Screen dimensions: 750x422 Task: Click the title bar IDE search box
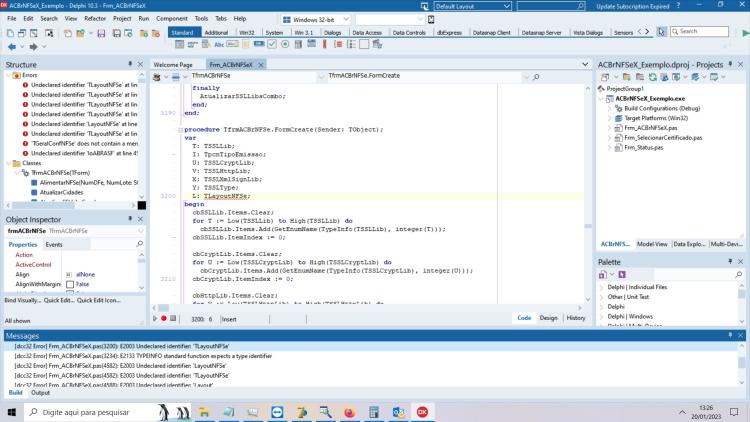click(x=551, y=6)
